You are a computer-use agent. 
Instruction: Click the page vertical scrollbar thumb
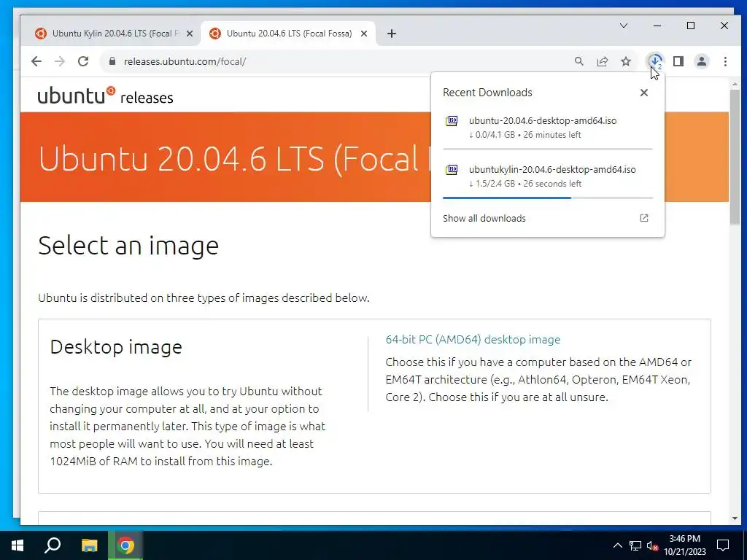click(x=735, y=157)
